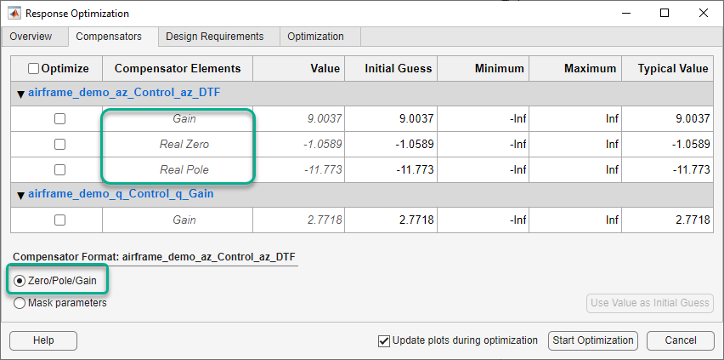Collapse the airframe_demo_q_Control_q_Gain group arrow

pyautogui.click(x=21, y=195)
